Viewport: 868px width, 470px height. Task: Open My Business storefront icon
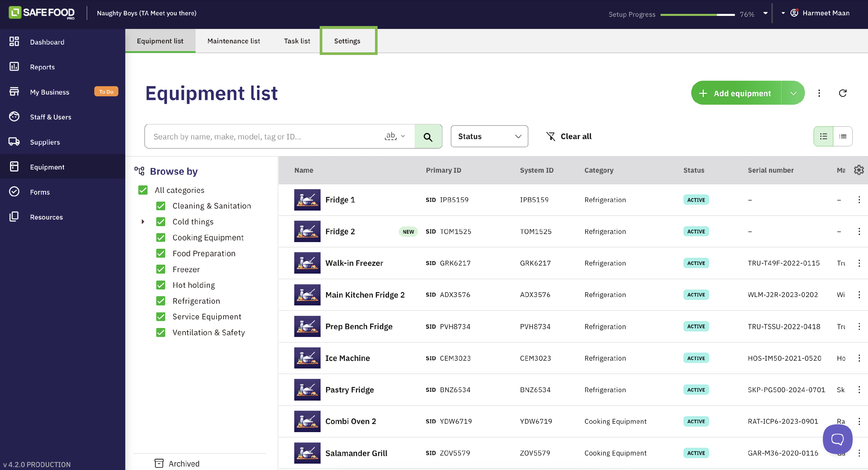point(14,92)
